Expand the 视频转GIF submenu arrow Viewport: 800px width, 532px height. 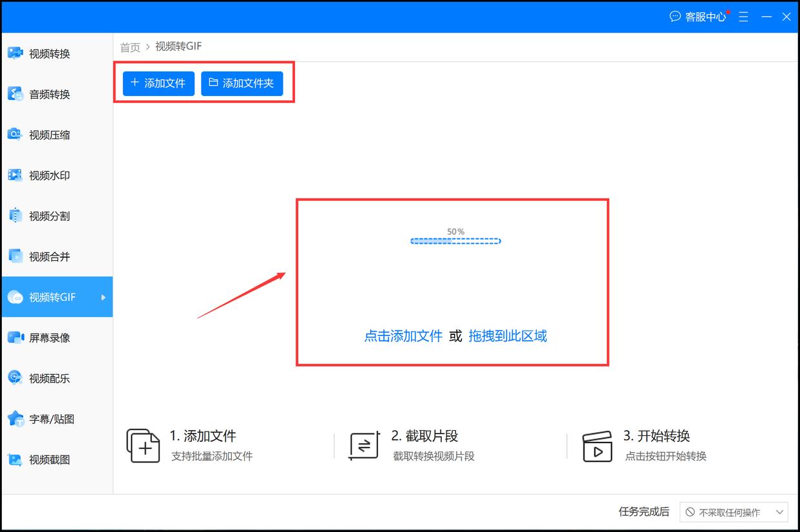[x=102, y=297]
